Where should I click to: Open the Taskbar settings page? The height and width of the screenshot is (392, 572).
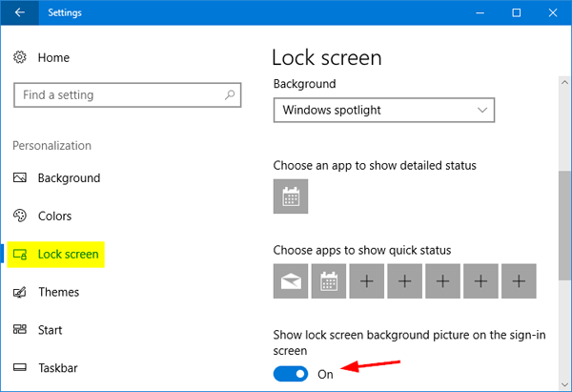click(59, 368)
